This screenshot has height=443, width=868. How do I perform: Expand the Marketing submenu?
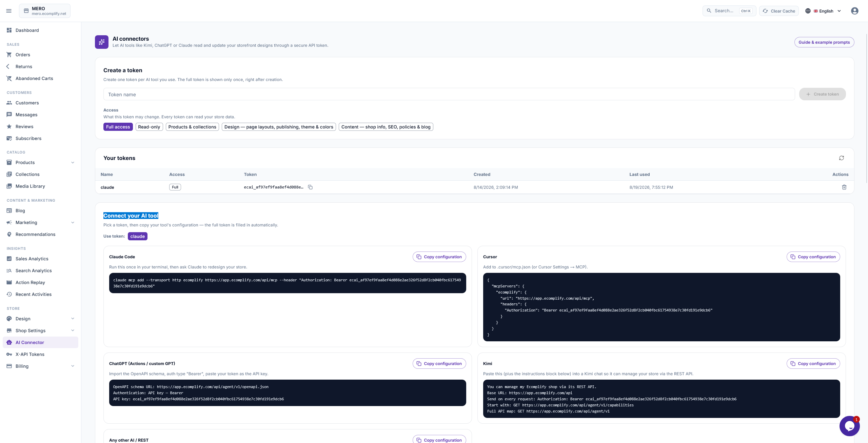pyautogui.click(x=73, y=222)
